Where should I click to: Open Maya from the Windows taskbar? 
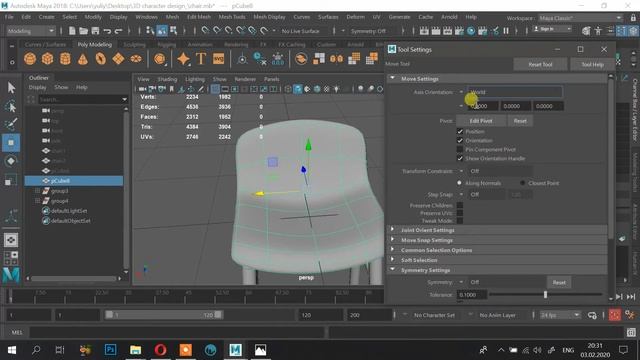coord(235,350)
